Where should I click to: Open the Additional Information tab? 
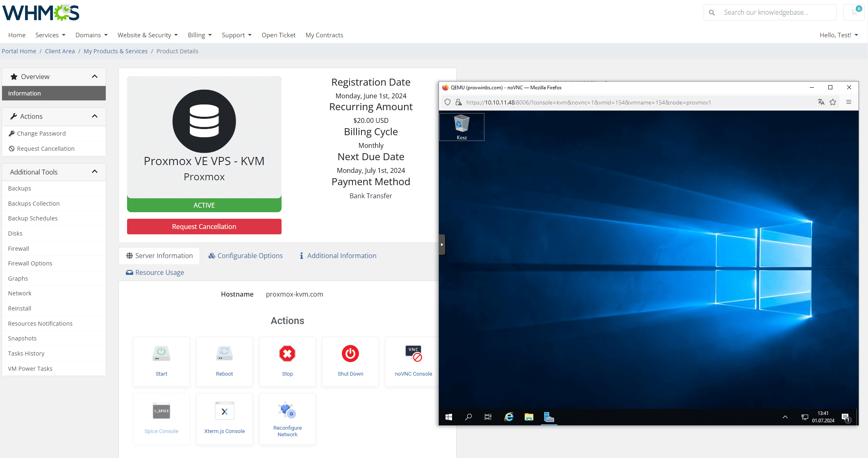(x=337, y=255)
